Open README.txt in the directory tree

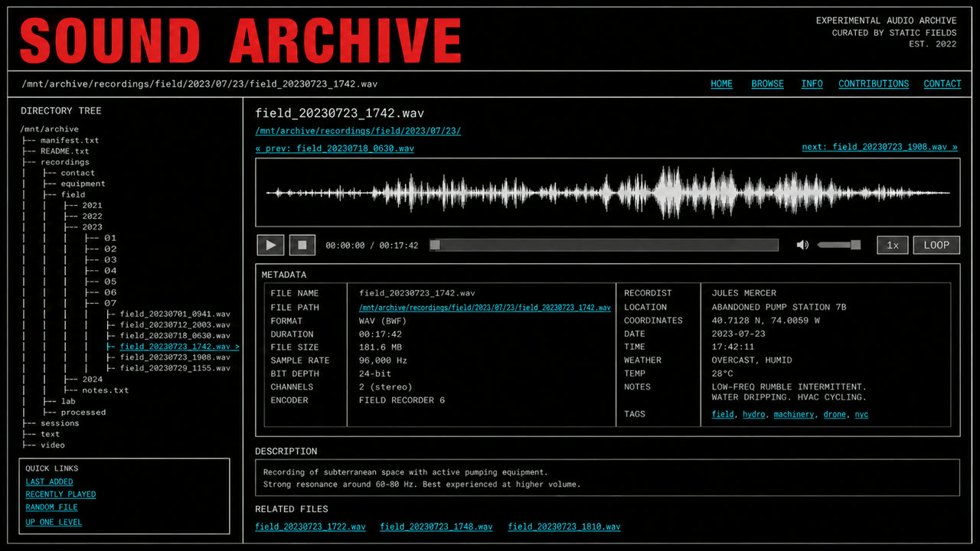pyautogui.click(x=65, y=152)
